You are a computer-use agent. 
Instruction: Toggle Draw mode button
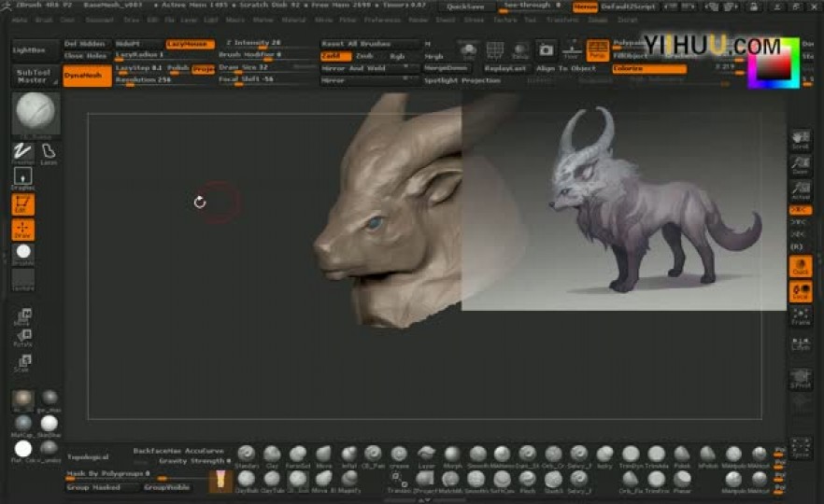point(22,229)
